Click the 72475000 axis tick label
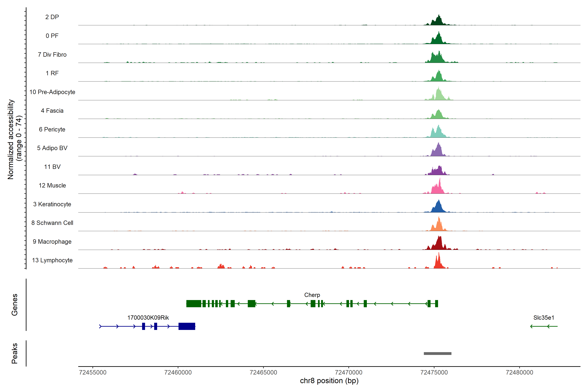The width and height of the screenshot is (588, 392). [x=434, y=373]
